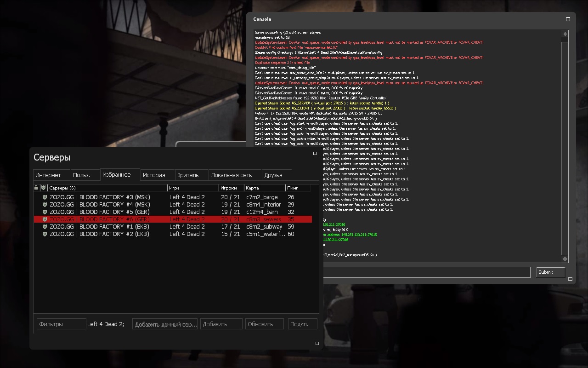Open the История tab
The width and height of the screenshot is (588, 368).
[153, 175]
